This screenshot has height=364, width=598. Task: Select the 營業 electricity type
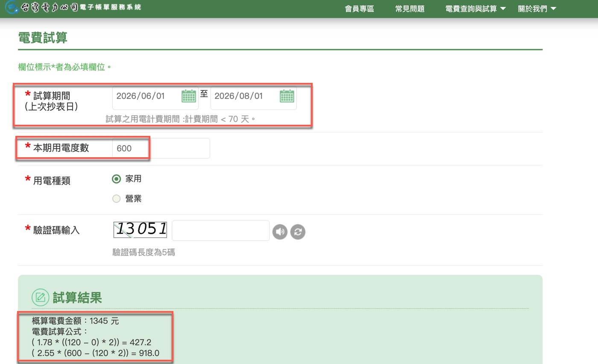click(x=116, y=198)
